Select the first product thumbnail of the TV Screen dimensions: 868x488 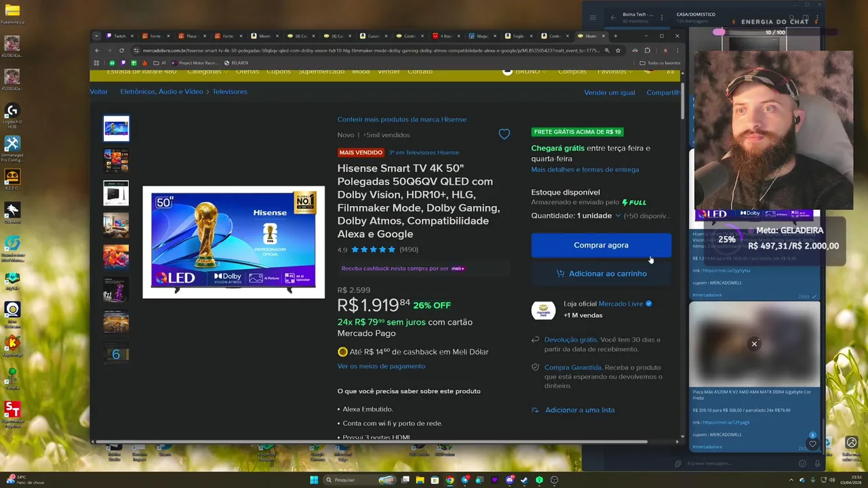point(116,128)
